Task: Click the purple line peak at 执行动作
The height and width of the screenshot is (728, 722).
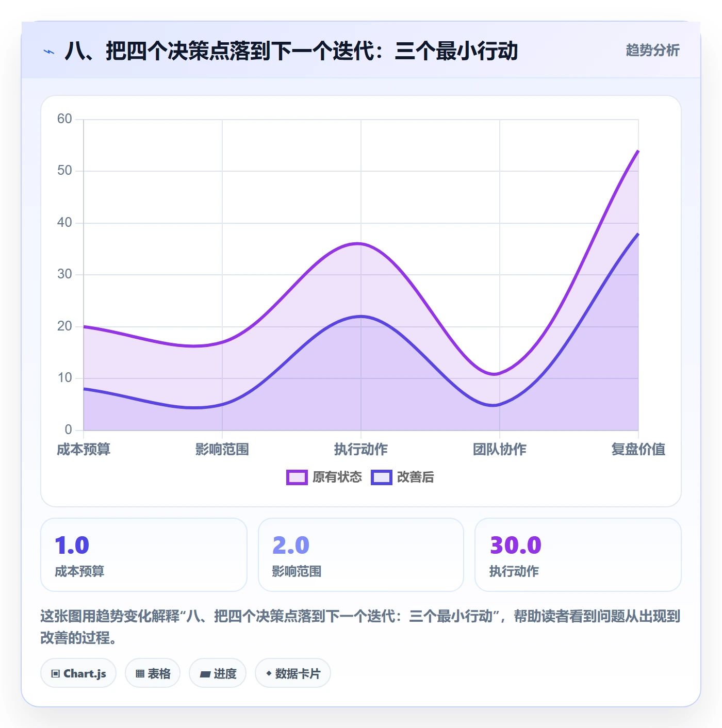Action: (359, 243)
